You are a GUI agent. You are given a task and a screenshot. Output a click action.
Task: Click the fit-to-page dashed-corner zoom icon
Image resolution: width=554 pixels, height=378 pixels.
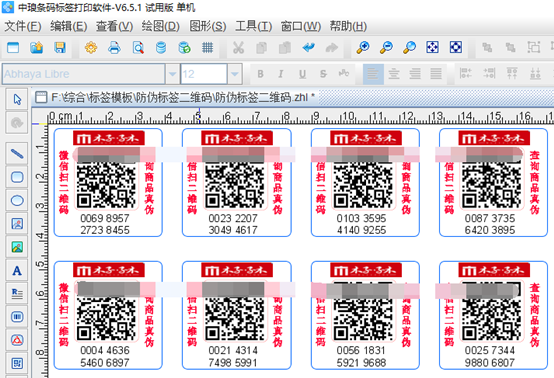[x=456, y=47]
